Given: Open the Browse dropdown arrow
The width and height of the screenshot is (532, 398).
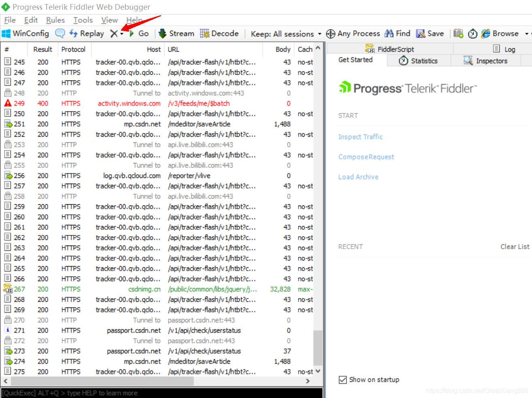Looking at the screenshot, I should [x=527, y=34].
